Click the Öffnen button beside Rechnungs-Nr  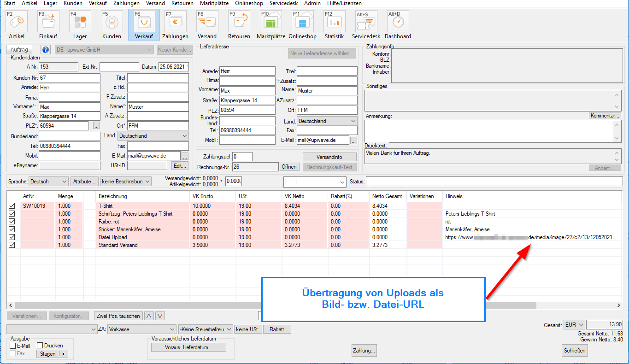click(290, 167)
